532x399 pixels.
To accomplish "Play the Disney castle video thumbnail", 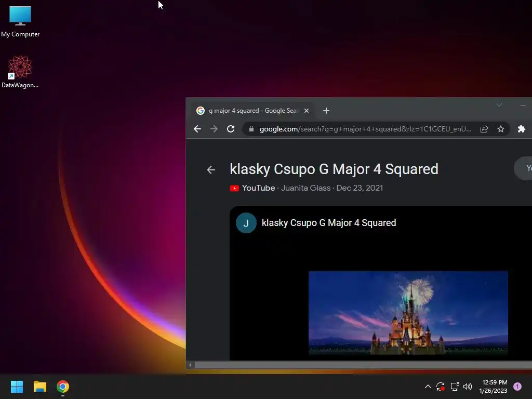I will [x=408, y=313].
